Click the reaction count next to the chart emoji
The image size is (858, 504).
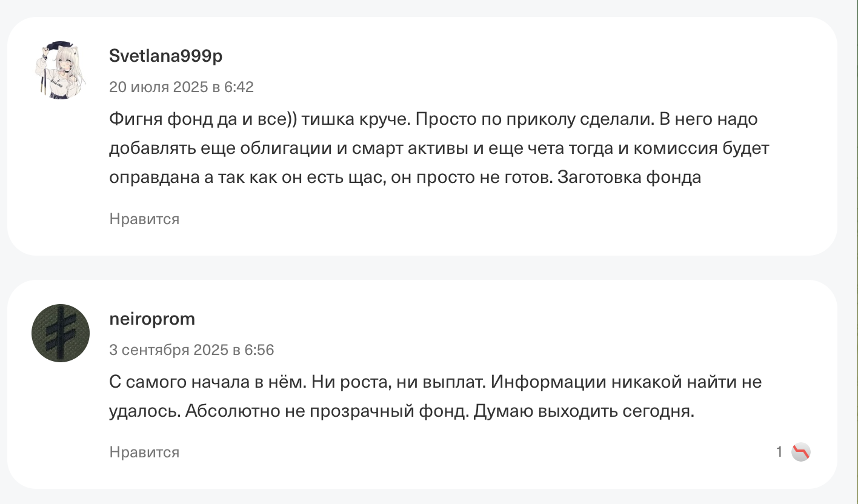tap(779, 451)
